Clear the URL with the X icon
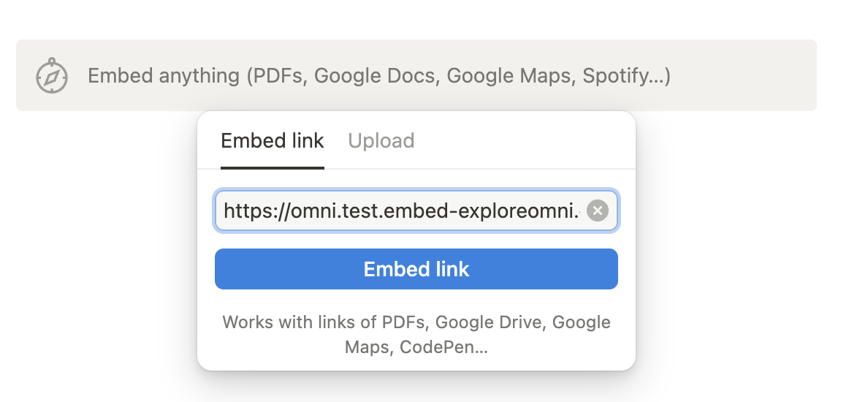The width and height of the screenshot is (868, 402). (598, 211)
